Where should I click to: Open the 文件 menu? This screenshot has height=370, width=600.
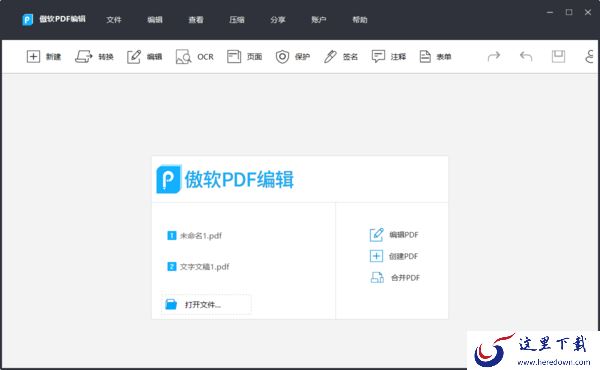pyautogui.click(x=114, y=20)
